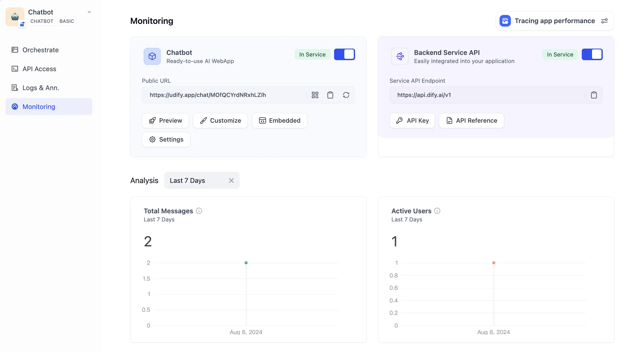Toggle off Backend Service API
The height and width of the screenshot is (352, 644).
592,54
